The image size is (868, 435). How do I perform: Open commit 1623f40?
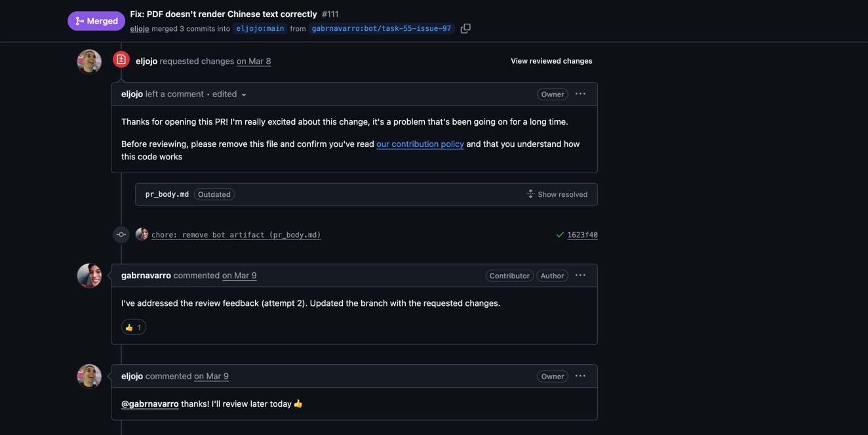coord(582,235)
